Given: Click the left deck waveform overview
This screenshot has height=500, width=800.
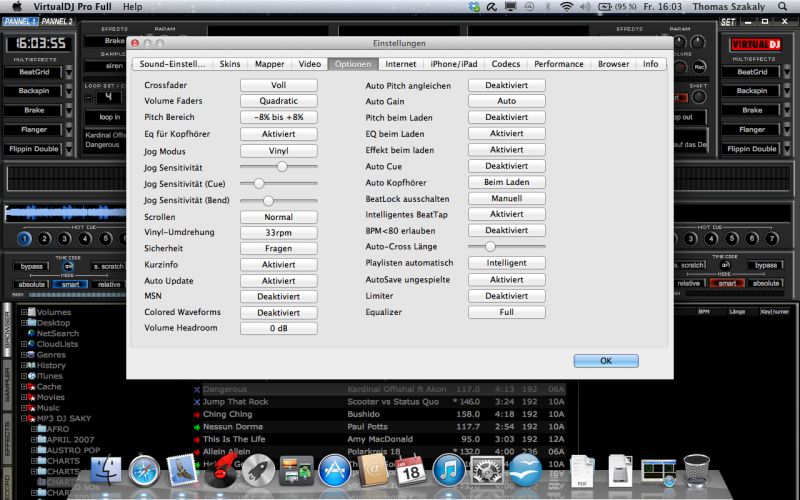Looking at the screenshot, I should point(65,212).
